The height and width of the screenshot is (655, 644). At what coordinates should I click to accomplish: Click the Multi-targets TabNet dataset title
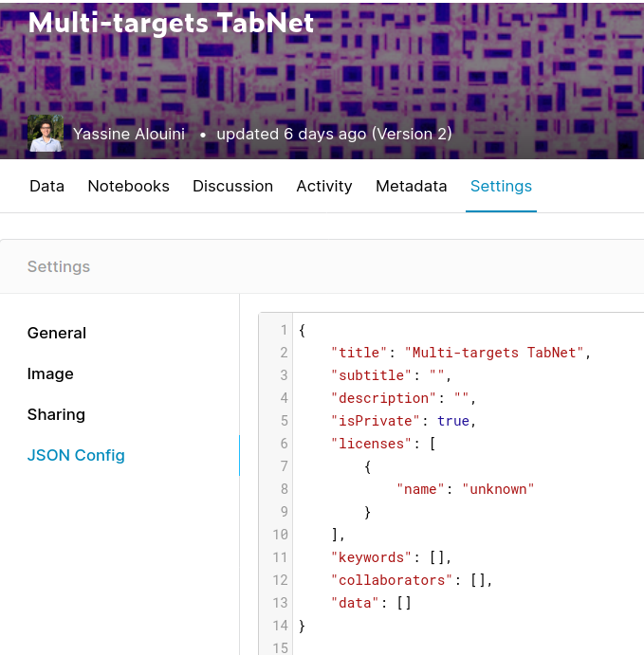point(171,23)
